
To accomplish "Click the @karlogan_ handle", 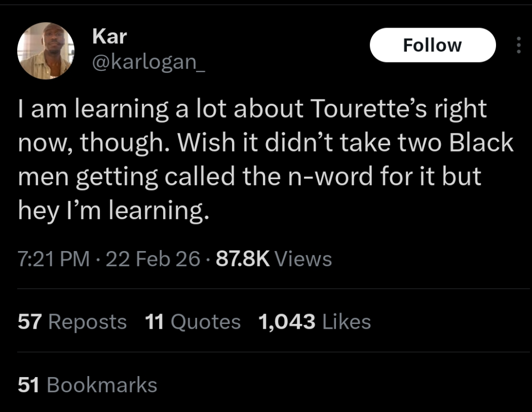I will click(149, 63).
